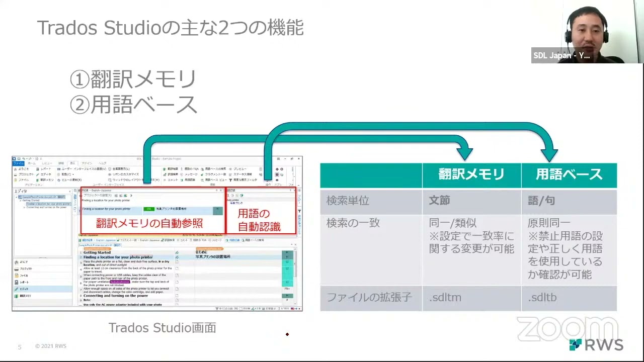Click the SDL Japan speaker video thumbnail
Image resolution: width=644 pixels, height=362 pixels.
click(588, 32)
